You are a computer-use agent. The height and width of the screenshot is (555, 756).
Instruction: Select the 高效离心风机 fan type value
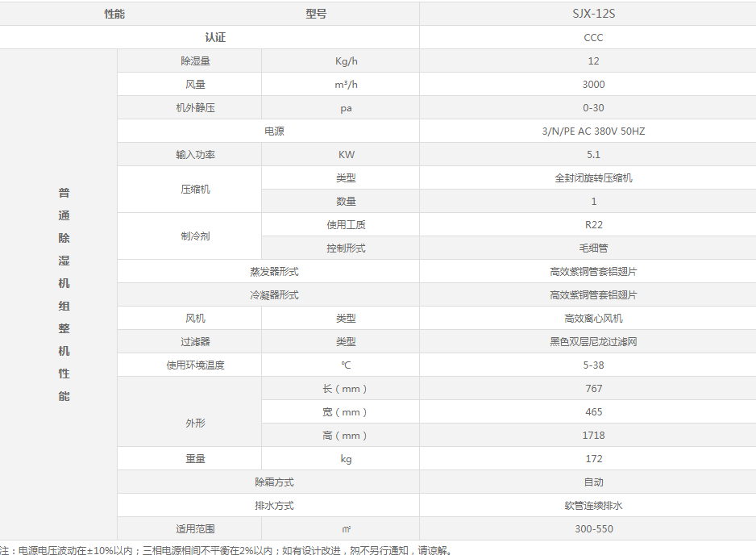pos(593,319)
